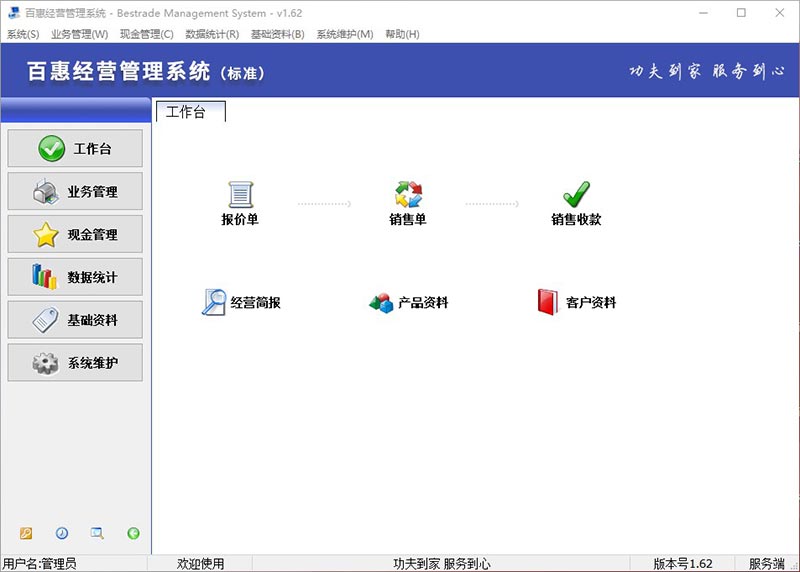Open the 系统(S) menu
The image size is (800, 572).
click(23, 34)
